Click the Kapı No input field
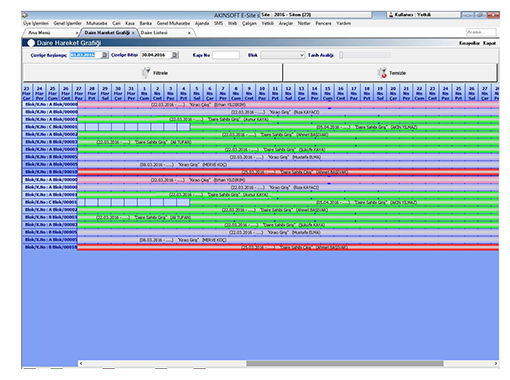The width and height of the screenshot is (510, 380). click(x=226, y=55)
